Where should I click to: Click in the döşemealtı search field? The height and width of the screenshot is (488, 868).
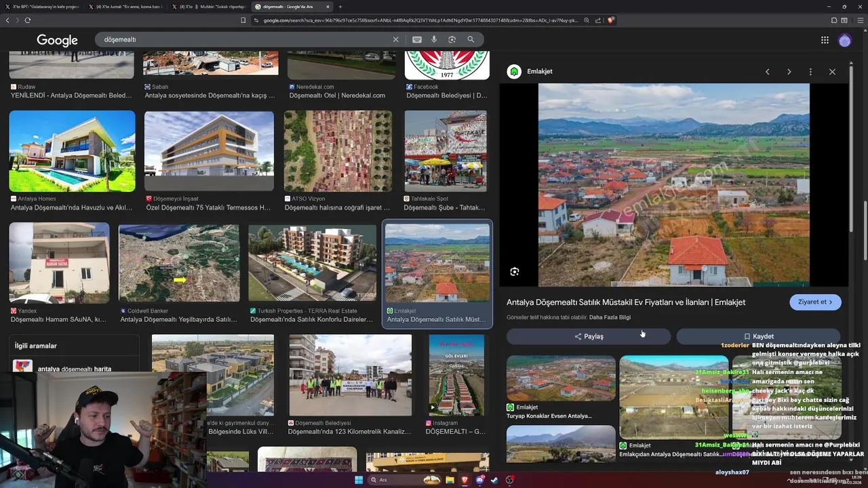click(244, 39)
